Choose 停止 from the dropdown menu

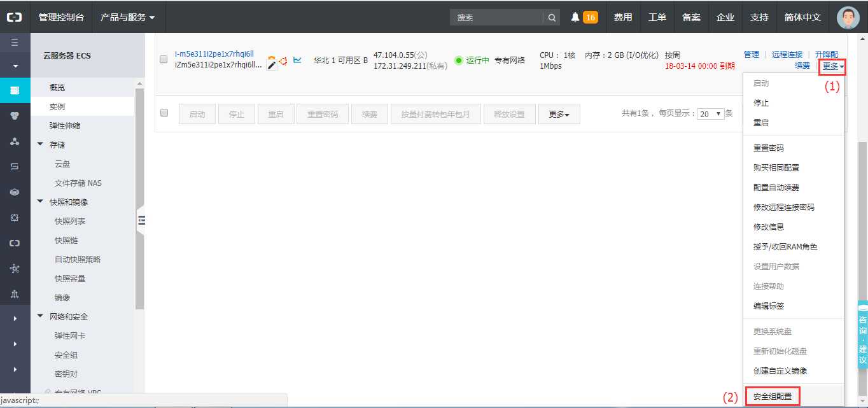click(x=761, y=103)
